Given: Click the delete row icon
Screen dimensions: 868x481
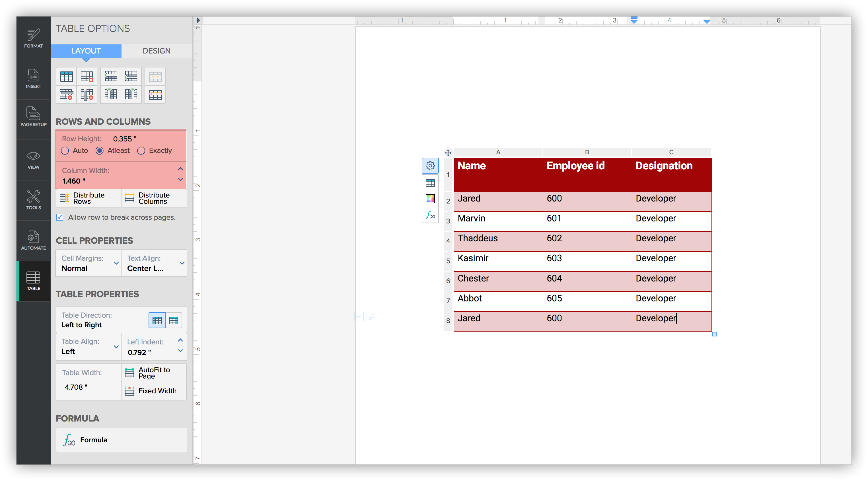Looking at the screenshot, I should (x=66, y=95).
